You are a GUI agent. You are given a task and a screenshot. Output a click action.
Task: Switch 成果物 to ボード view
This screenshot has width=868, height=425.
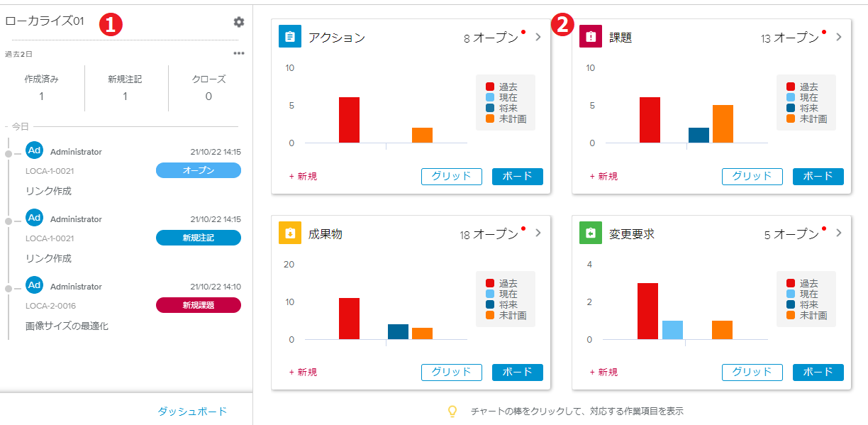click(518, 372)
